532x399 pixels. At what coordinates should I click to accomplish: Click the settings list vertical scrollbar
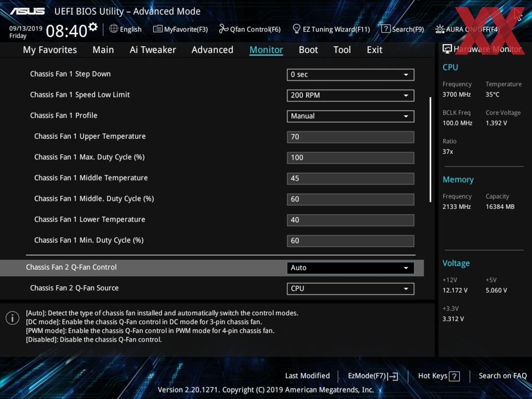tap(430, 149)
